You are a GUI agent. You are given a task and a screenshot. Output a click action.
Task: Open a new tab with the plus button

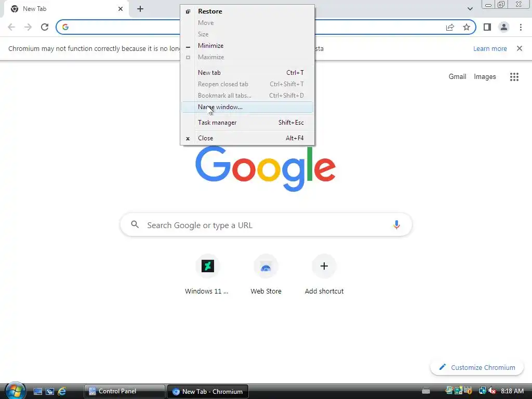(140, 9)
